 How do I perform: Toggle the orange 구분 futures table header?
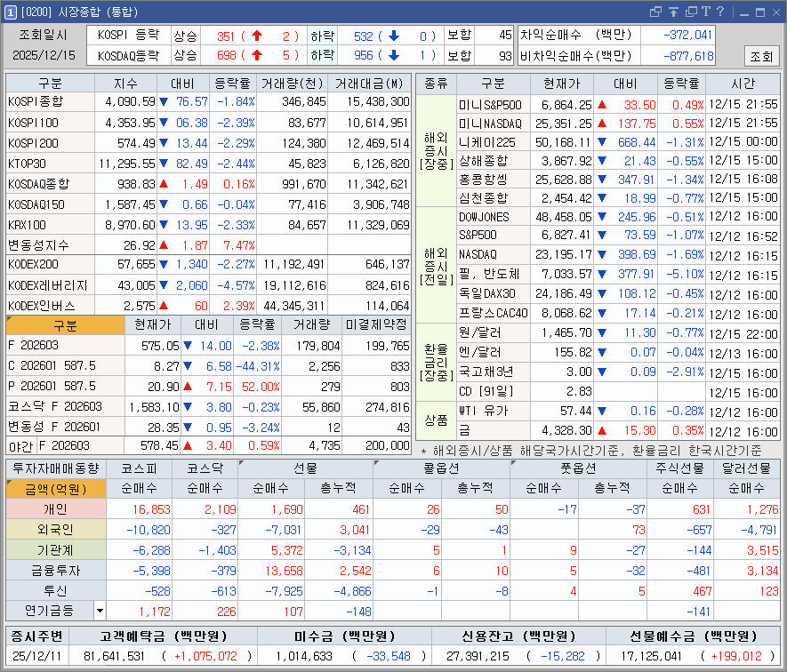65,325
